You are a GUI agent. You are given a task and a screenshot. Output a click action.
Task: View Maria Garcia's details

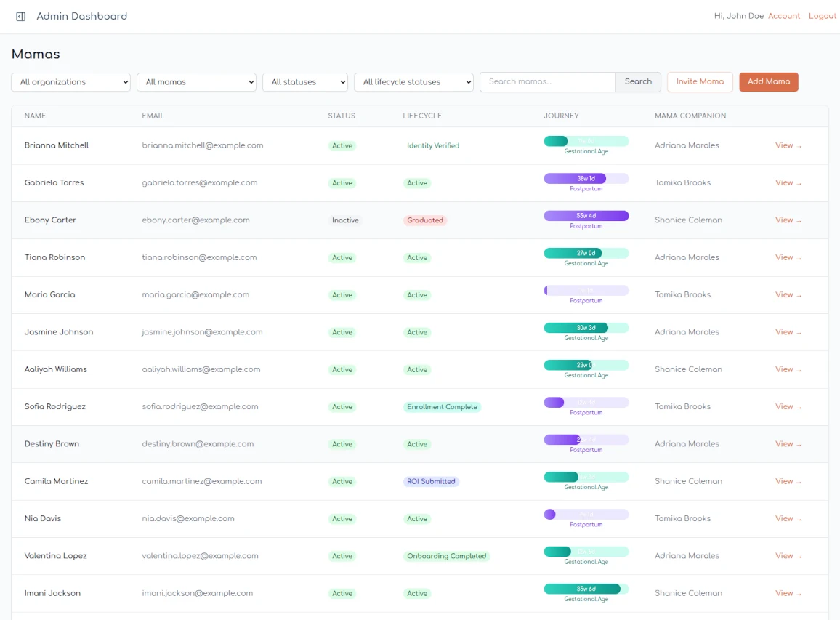pyautogui.click(x=788, y=294)
